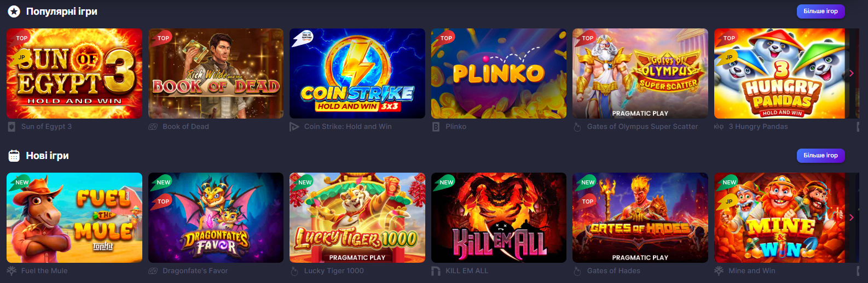
Task: Open the 3 Hungry Pandas thumbnail
Action: (782, 73)
